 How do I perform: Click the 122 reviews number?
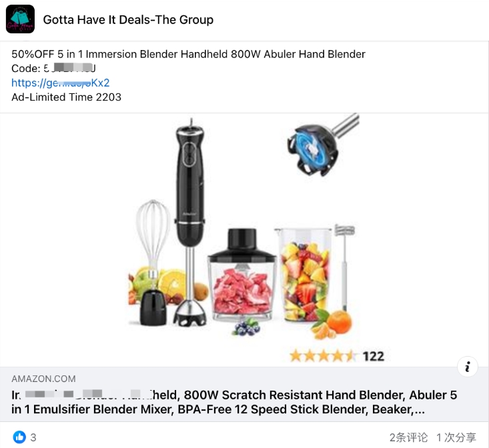tap(374, 357)
